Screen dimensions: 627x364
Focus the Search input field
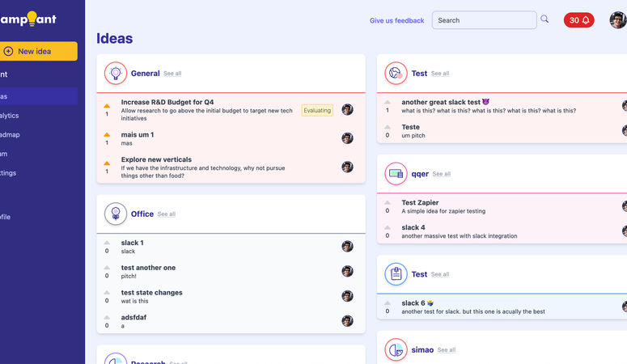(x=484, y=20)
